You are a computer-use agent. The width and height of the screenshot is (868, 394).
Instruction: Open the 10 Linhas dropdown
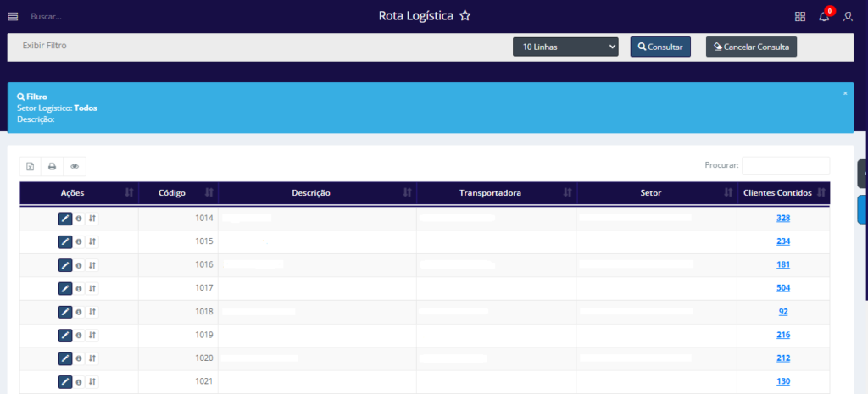pyautogui.click(x=565, y=47)
